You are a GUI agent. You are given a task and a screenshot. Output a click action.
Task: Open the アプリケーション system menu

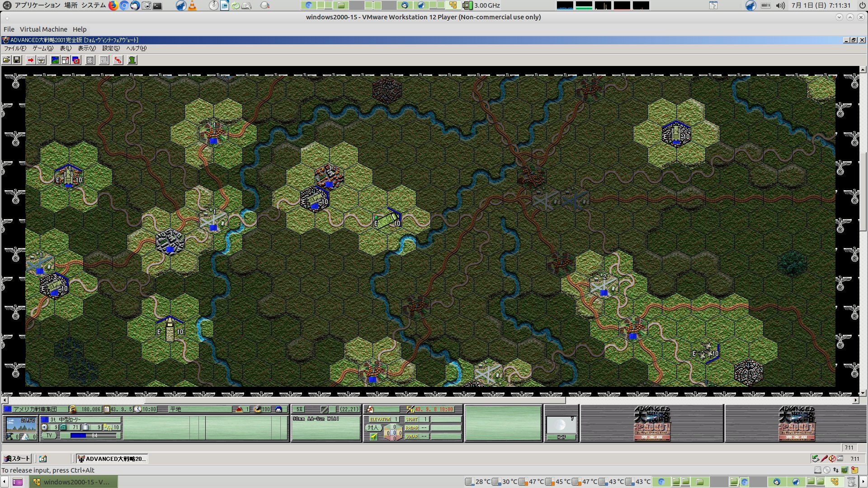point(37,5)
